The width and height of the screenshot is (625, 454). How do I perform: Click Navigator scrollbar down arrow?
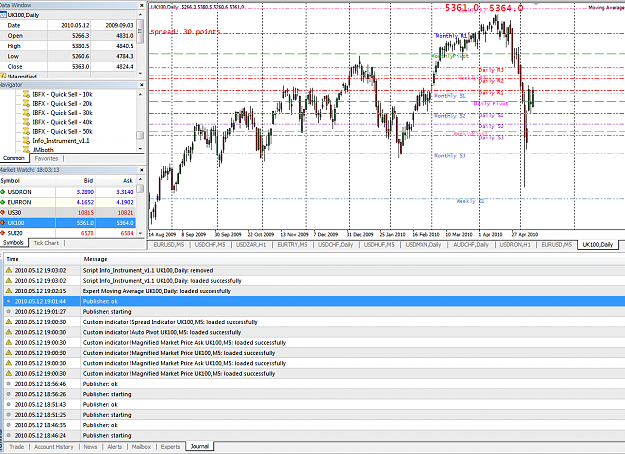pyautogui.click(x=140, y=149)
